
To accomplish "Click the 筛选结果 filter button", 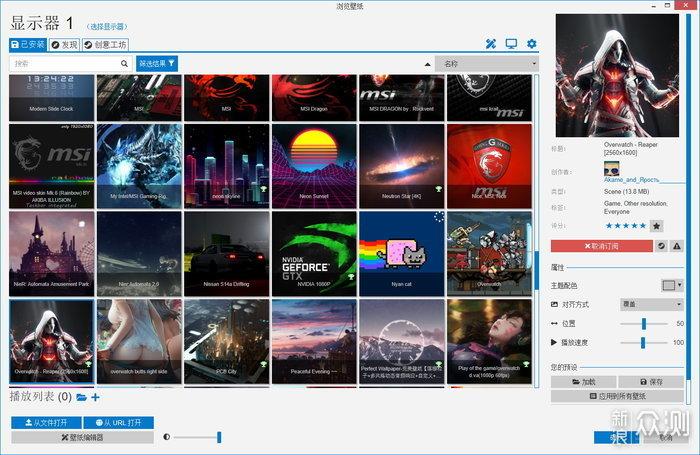I will (157, 64).
